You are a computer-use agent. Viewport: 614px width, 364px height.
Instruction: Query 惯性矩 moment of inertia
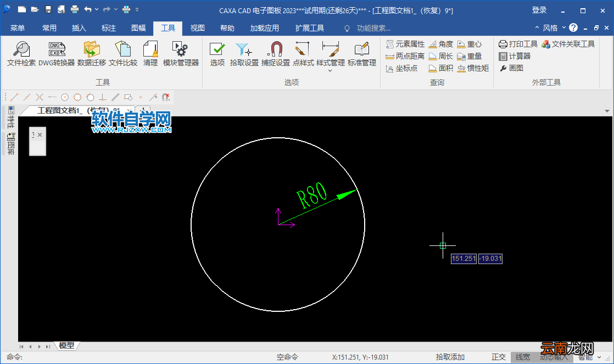[473, 69]
